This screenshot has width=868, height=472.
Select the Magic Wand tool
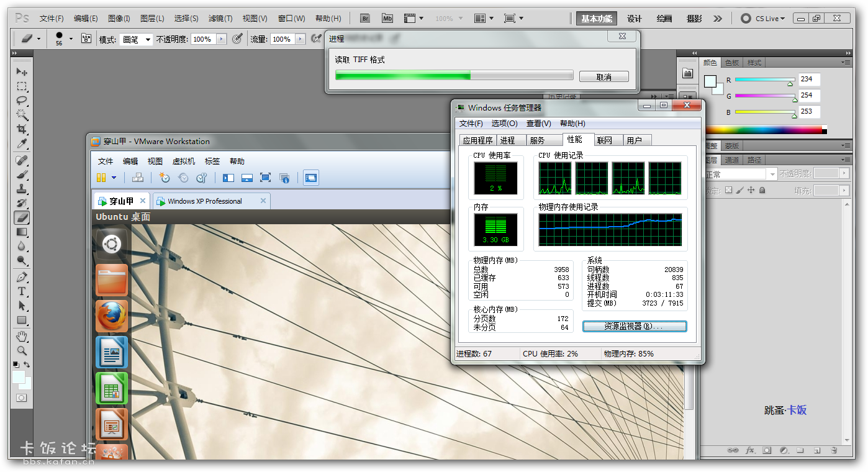(22, 115)
